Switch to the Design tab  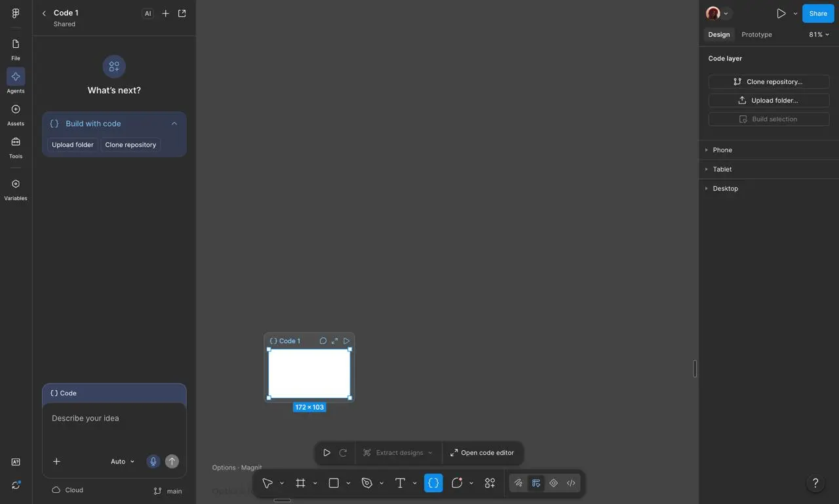pos(719,35)
